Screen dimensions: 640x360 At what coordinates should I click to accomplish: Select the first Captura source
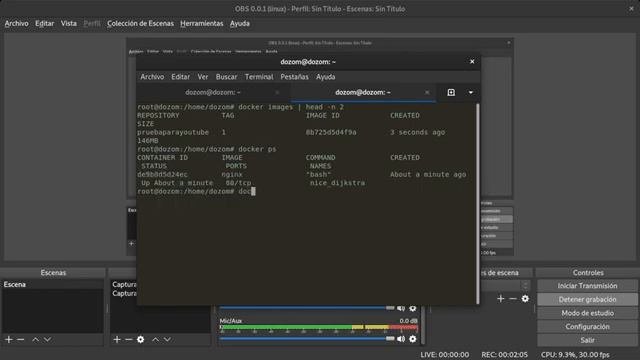point(124,284)
